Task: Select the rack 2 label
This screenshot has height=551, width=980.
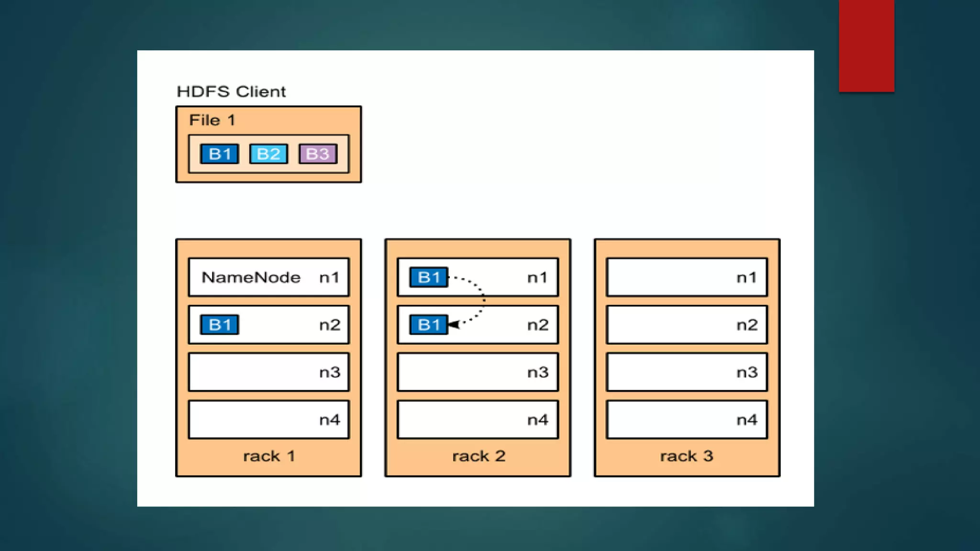Action: point(479,456)
